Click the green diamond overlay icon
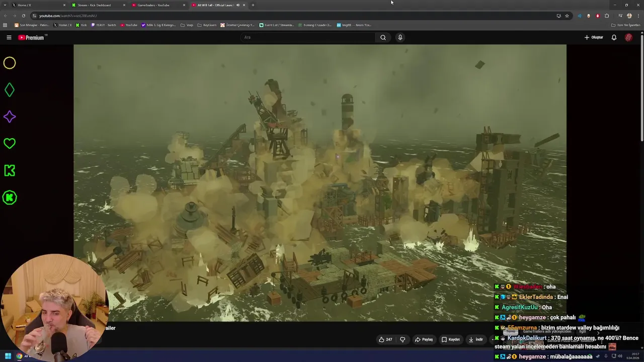Screen dimensions: 644x362 [10, 90]
